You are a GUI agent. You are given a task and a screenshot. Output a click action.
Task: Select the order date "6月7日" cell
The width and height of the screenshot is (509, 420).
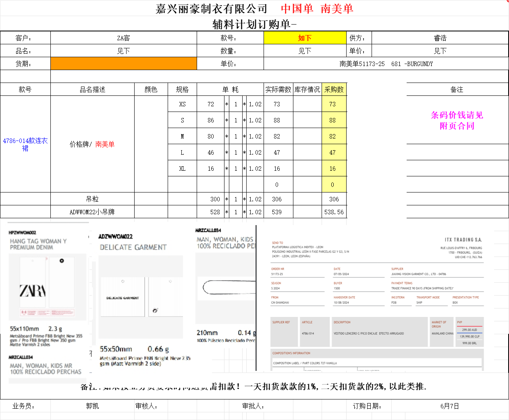(x=449, y=406)
